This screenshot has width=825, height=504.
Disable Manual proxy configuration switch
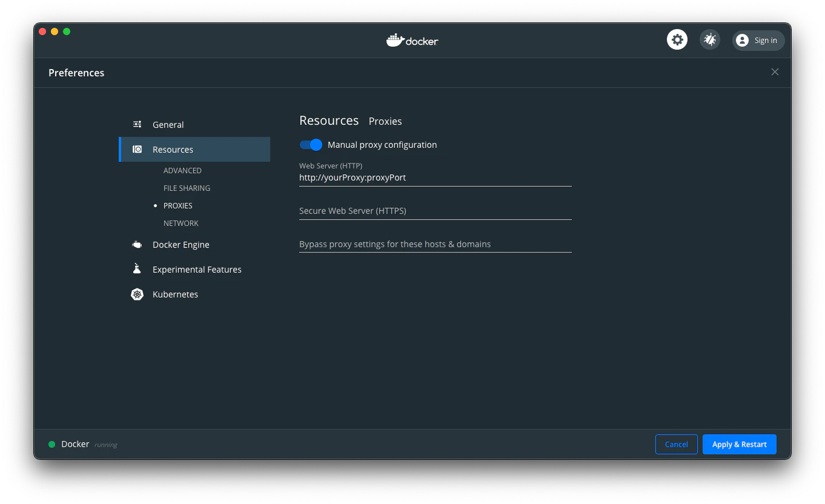311,145
